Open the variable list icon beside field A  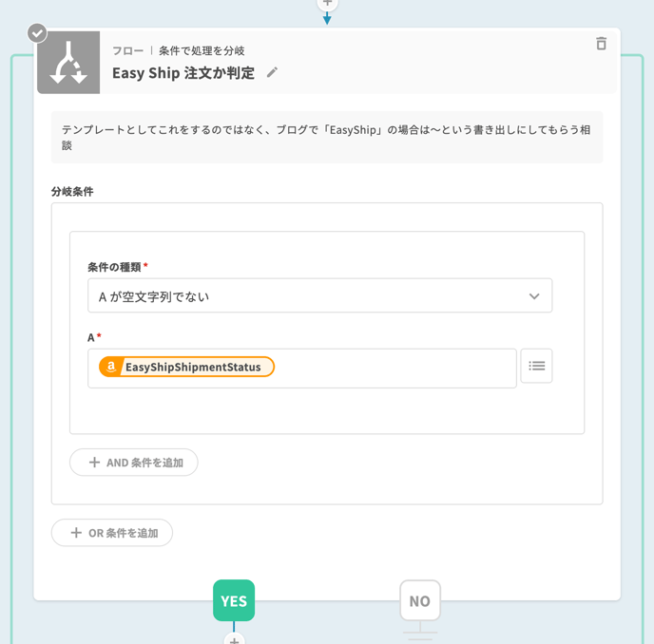pyautogui.click(x=536, y=366)
